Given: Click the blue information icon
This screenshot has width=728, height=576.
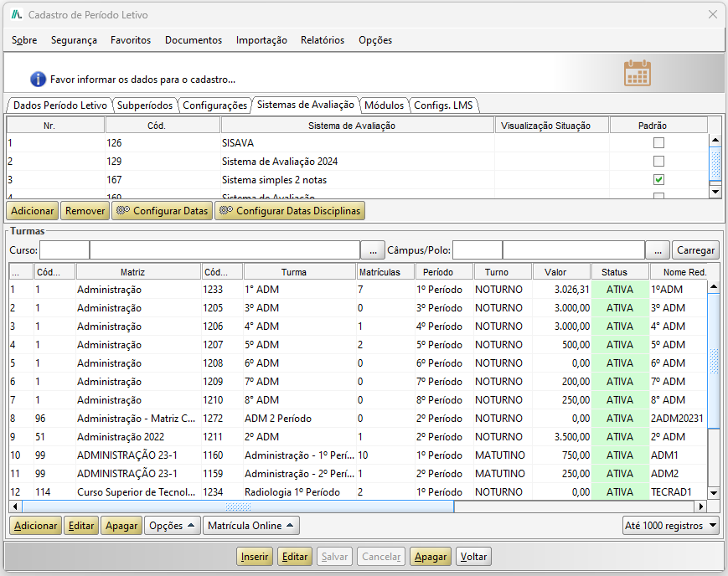Looking at the screenshot, I should pyautogui.click(x=38, y=80).
